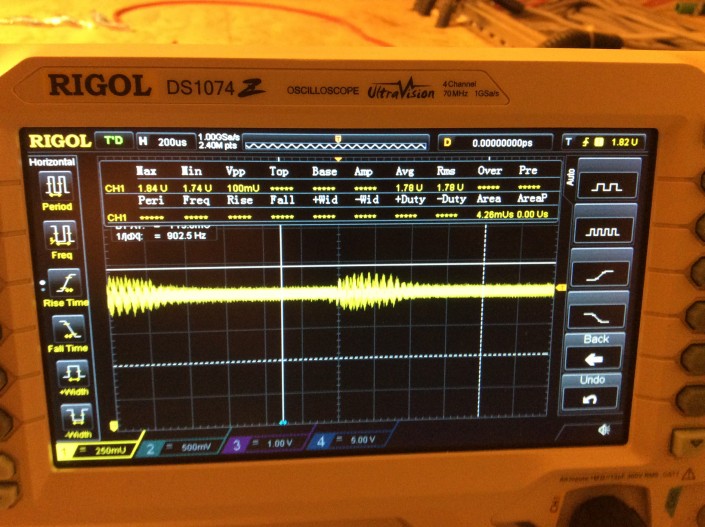Click the Vpp value 100mV
This screenshot has height=527, width=705.
coord(243,188)
